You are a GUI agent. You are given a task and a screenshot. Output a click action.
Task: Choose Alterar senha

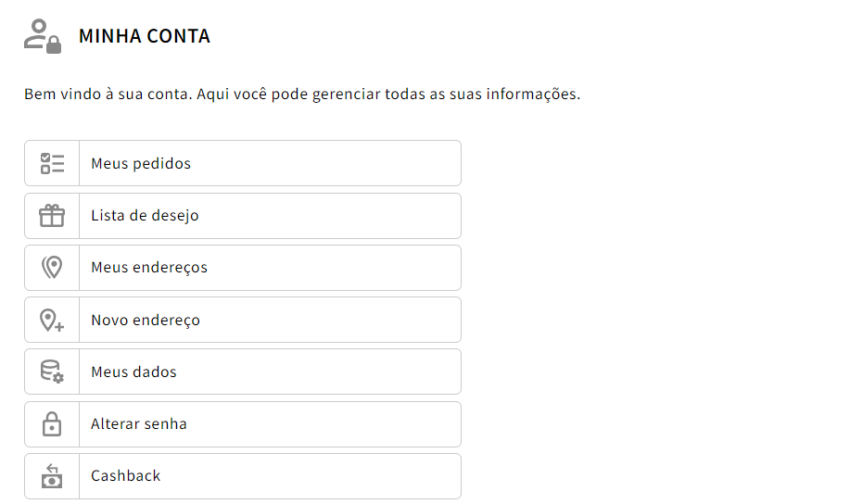(x=243, y=424)
